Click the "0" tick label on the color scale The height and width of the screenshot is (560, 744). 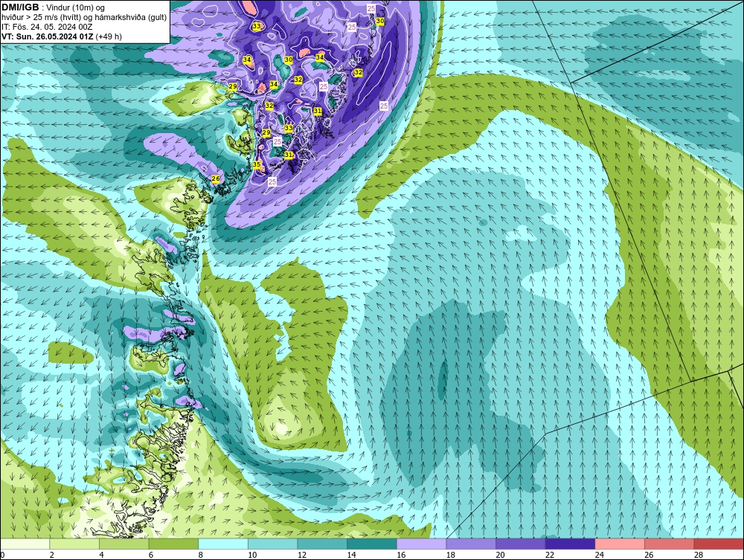2,555
